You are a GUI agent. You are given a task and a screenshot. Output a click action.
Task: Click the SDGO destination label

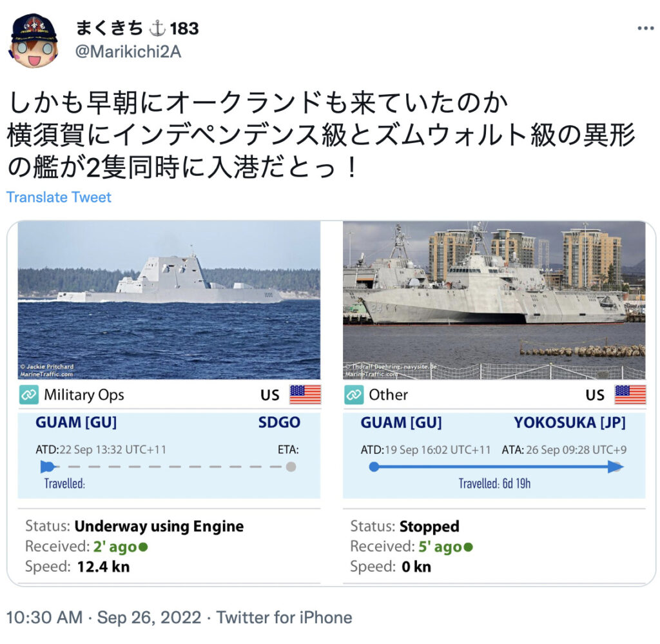279,422
